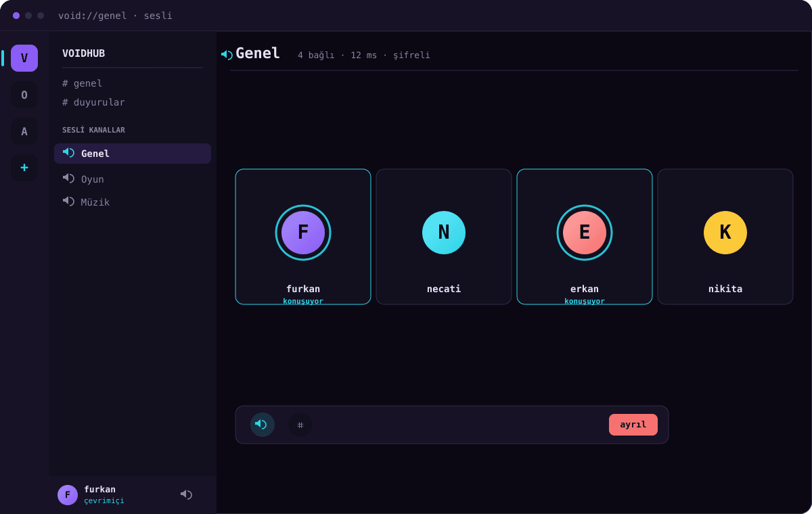The image size is (812, 514).
Task: Click the '4 bağlı · 12 ms · şifreli' status
Action: (364, 55)
